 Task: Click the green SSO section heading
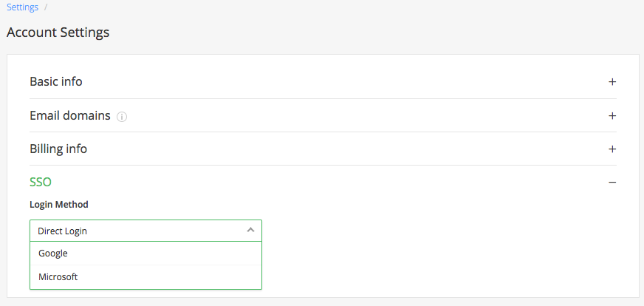tap(41, 182)
